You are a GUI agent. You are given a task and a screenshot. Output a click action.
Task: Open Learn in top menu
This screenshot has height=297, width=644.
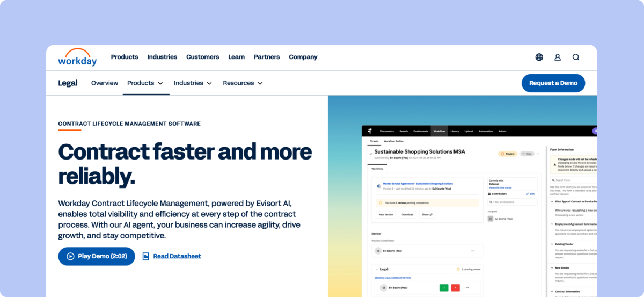[x=236, y=57]
